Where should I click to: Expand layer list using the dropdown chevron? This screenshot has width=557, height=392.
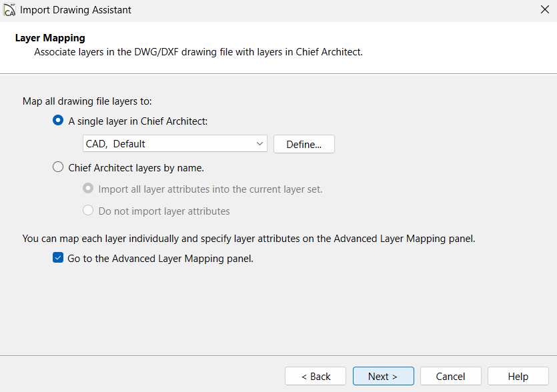259,144
